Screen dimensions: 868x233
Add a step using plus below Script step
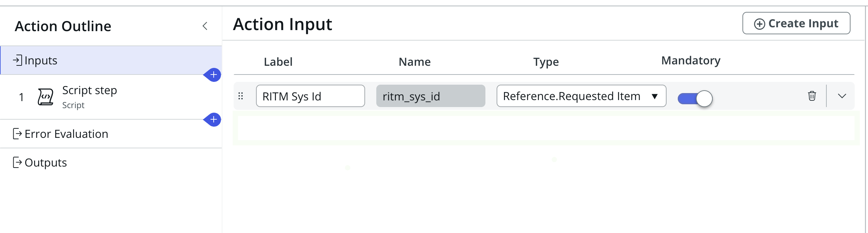tap(213, 120)
